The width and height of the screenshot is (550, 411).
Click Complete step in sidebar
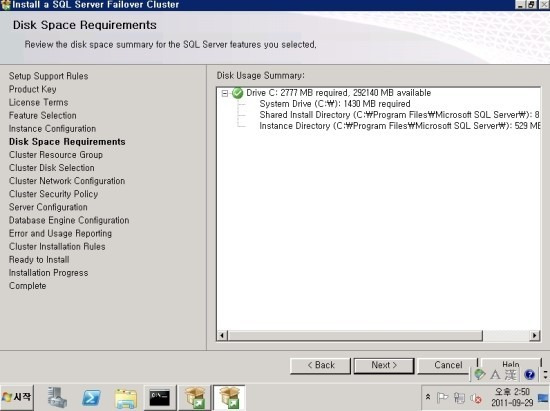coord(27,286)
